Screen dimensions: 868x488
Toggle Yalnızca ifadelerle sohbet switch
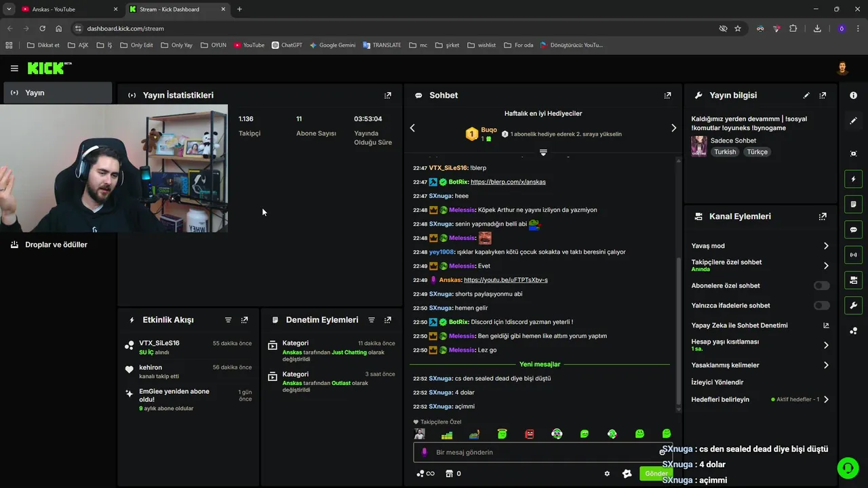pos(821,306)
